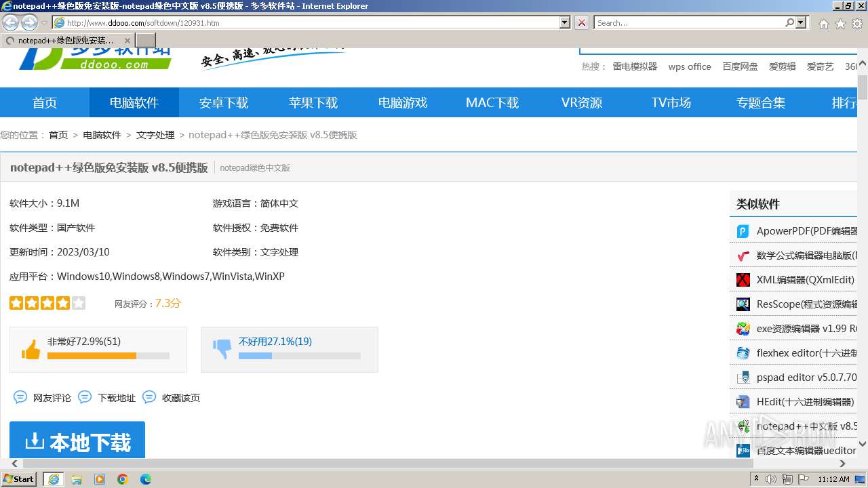
Task: Click the URL address field
Action: click(306, 22)
